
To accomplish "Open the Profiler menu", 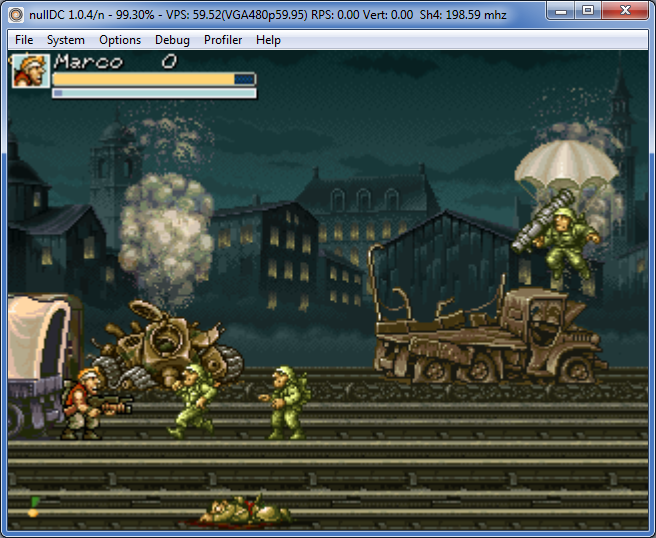I will click(x=223, y=40).
